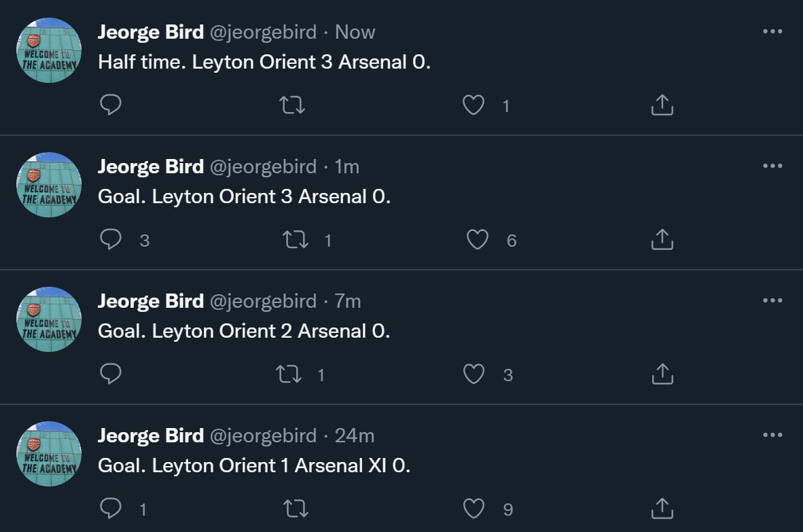Image resolution: width=803 pixels, height=532 pixels.
Task: Share the Arsenal XI goal tweet
Action: point(662,508)
